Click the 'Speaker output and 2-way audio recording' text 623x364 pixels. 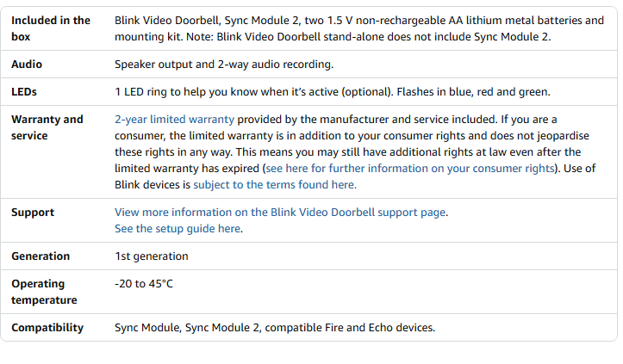[x=224, y=65]
